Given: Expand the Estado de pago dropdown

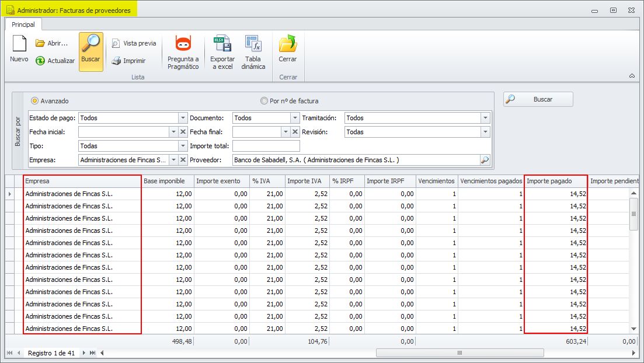Looking at the screenshot, I should (x=183, y=118).
